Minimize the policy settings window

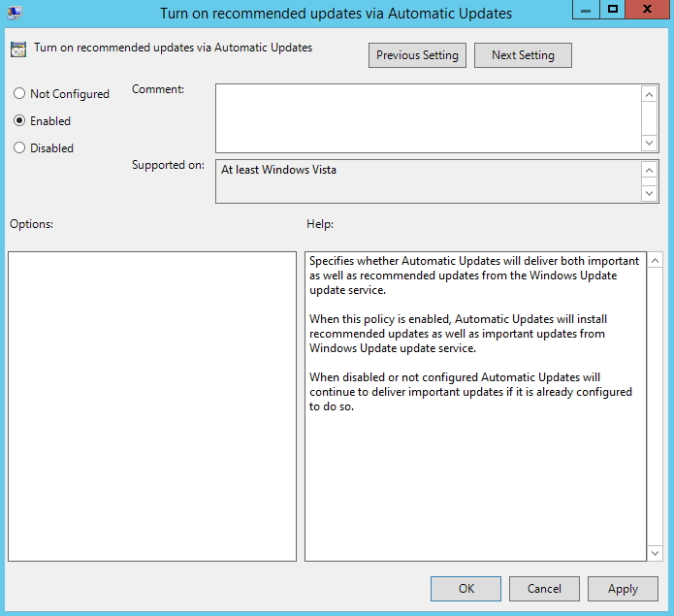586,10
